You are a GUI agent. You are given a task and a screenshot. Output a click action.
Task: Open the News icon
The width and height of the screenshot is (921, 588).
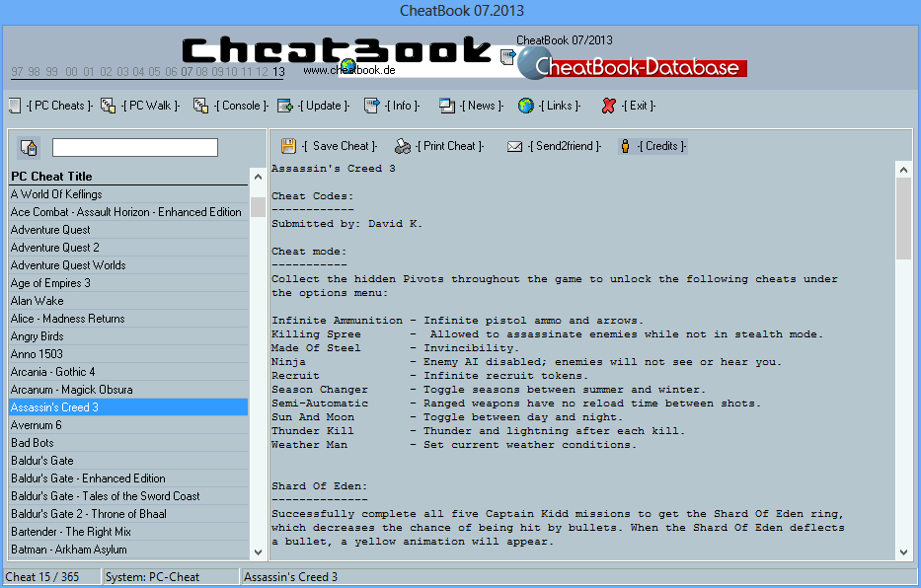pos(447,106)
